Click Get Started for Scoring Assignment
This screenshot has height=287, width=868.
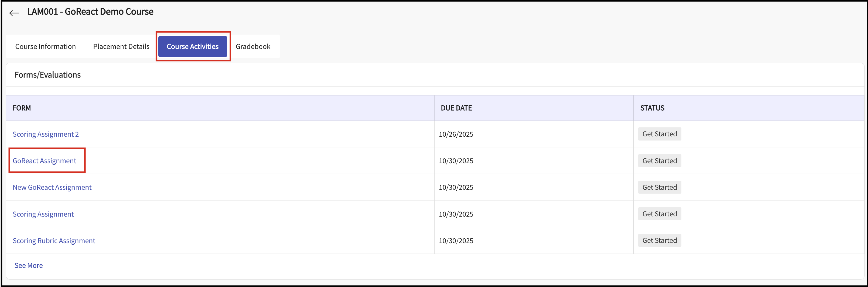659,214
